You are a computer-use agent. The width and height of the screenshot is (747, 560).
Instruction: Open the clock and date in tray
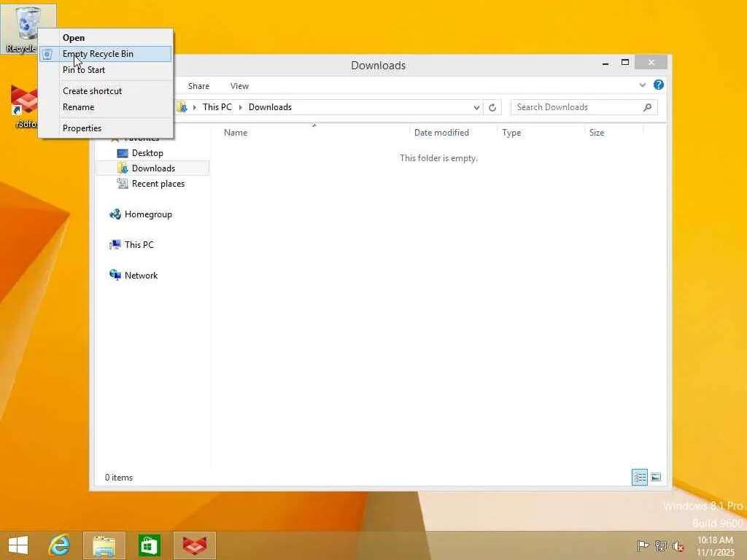pos(716,546)
